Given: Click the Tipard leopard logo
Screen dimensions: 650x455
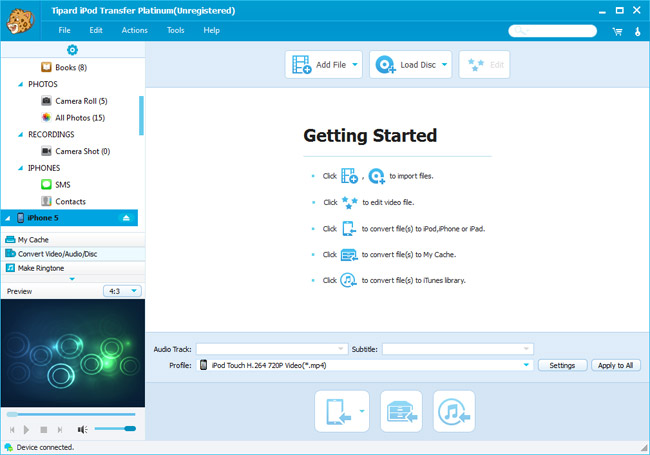Looking at the screenshot, I should click(x=19, y=20).
